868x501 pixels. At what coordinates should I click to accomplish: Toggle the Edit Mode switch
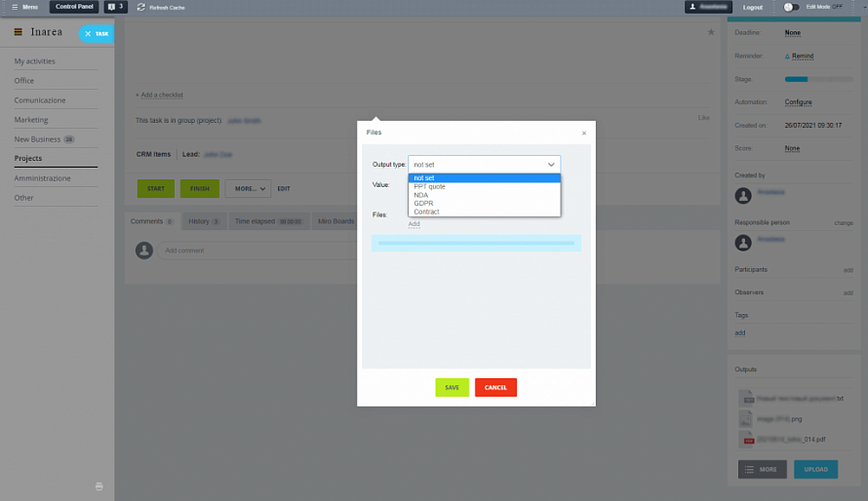tap(790, 7)
